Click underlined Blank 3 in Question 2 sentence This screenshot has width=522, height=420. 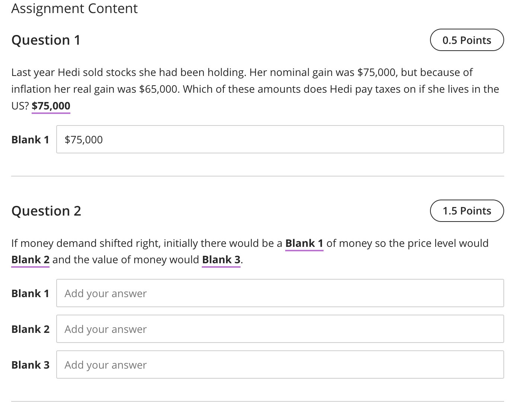pos(221,260)
